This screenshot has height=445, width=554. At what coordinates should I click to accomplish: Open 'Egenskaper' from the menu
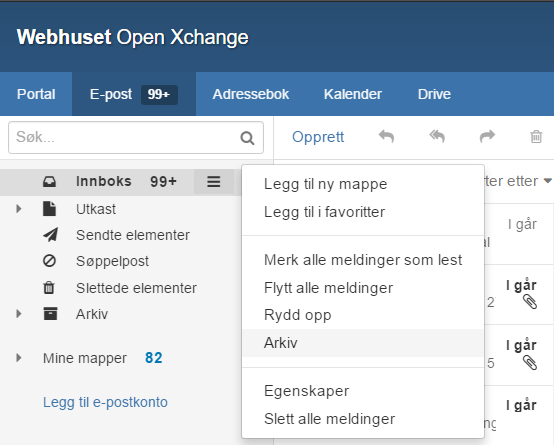[x=363, y=391]
